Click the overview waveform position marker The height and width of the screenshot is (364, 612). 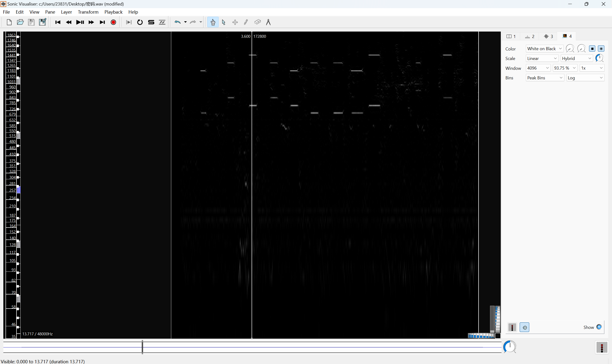coord(142,347)
